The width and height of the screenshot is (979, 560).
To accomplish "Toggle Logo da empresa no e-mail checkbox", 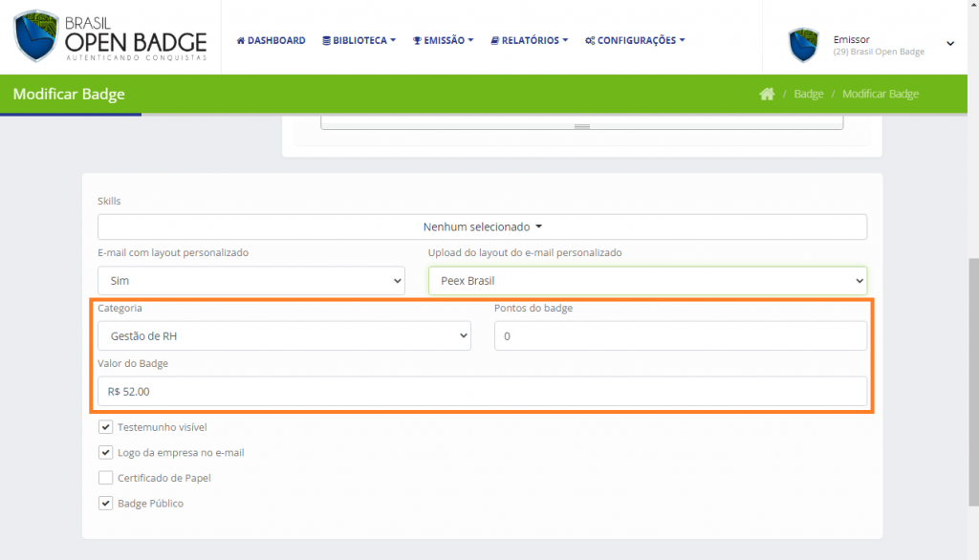I will [106, 452].
